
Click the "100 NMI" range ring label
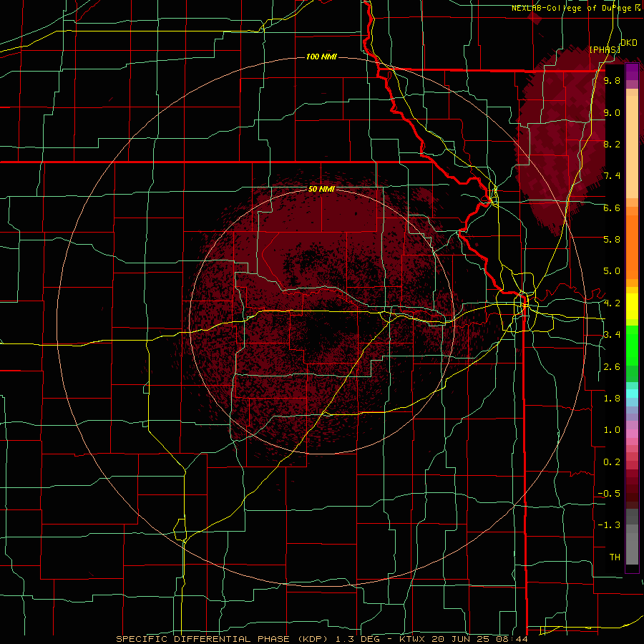tap(321, 57)
